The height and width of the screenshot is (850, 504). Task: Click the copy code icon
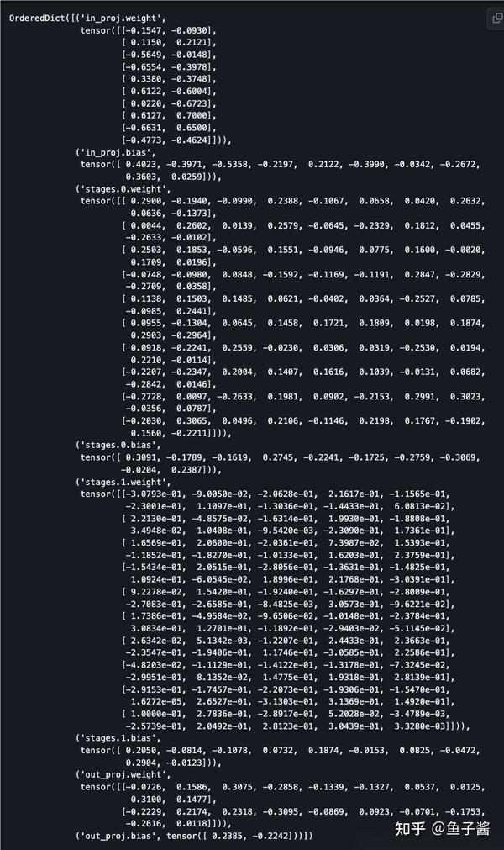click(494, 18)
